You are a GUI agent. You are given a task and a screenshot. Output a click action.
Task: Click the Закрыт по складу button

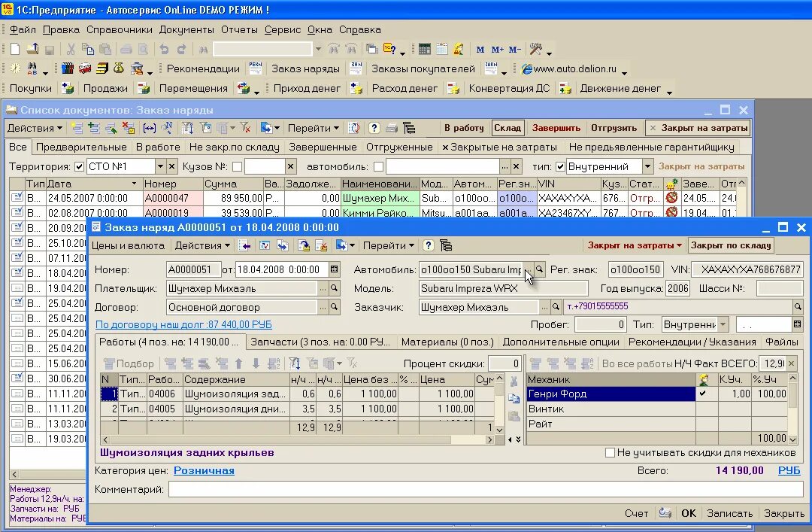click(731, 245)
